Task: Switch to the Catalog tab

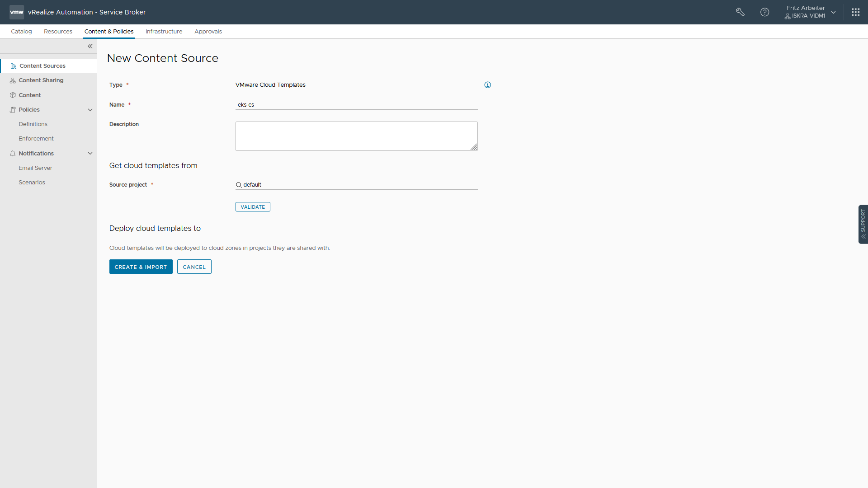Action: pyautogui.click(x=21, y=32)
